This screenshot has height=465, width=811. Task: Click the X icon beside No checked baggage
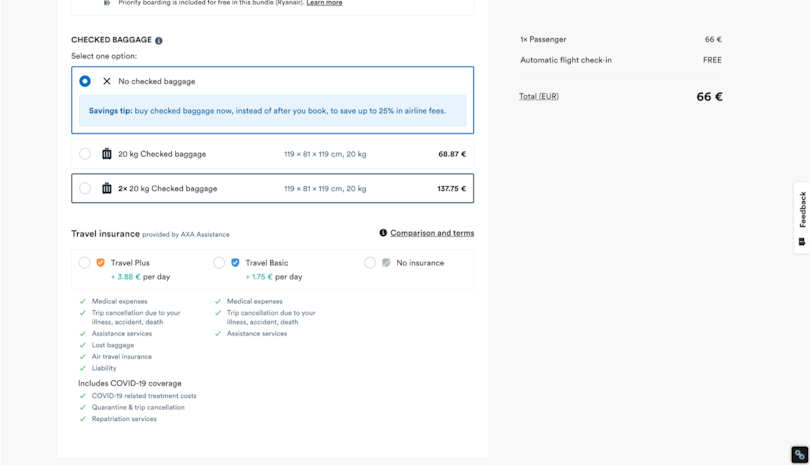tap(107, 81)
